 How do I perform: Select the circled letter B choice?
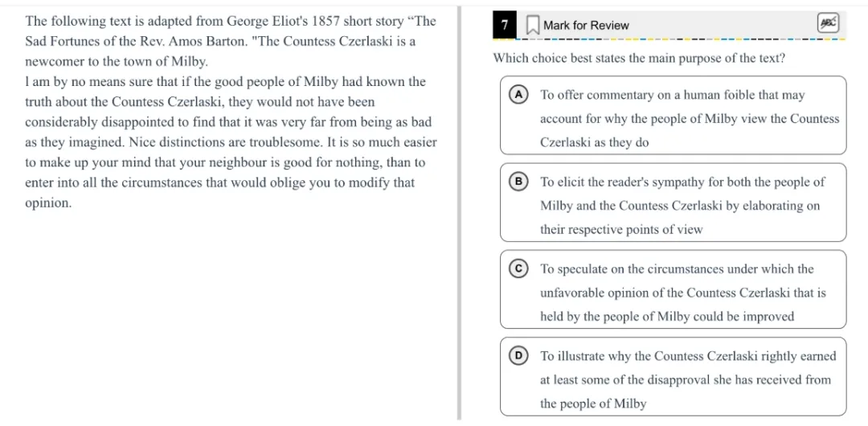tap(519, 182)
